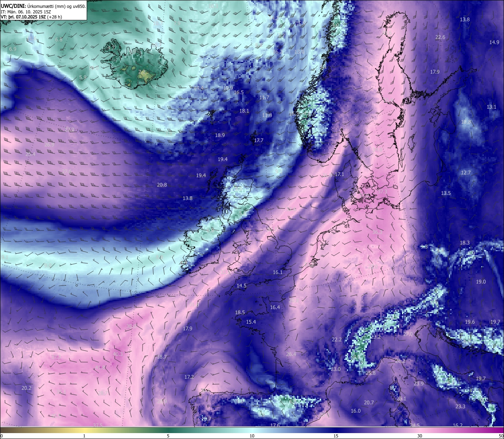Click the 20.7 value label
504x439 pixels.
(369, 403)
